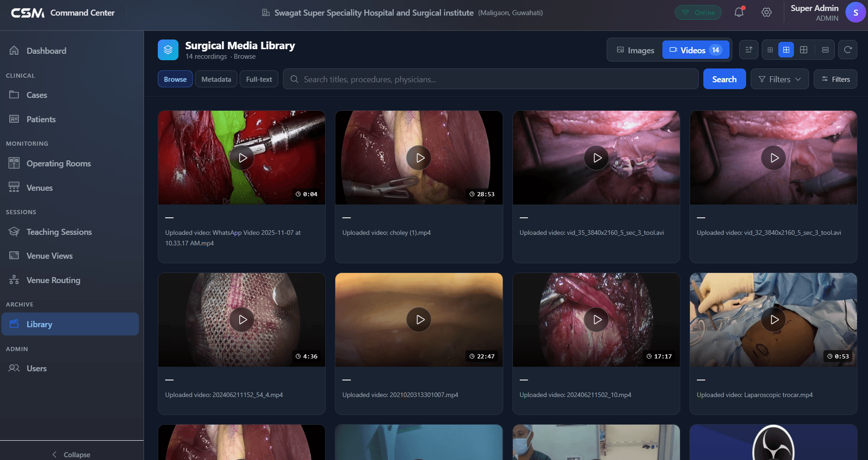Open the Super Admin avatar menu

pyautogui.click(x=855, y=12)
